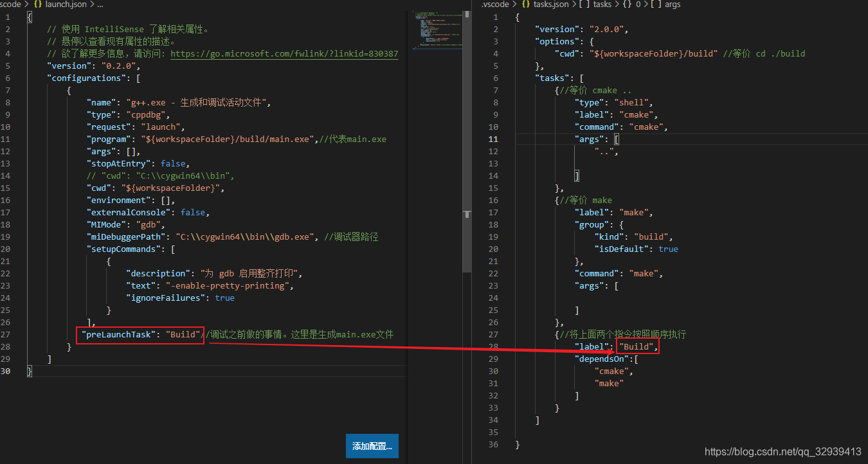Click the "为 gdb 启用整齐打印" description value
Image resolution: width=868 pixels, height=464 pixels.
pyautogui.click(x=248, y=274)
